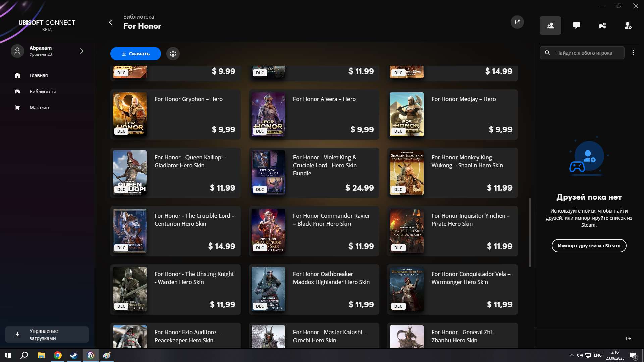Select the Главная home icon
The height and width of the screenshot is (362, 644).
pos(17,75)
